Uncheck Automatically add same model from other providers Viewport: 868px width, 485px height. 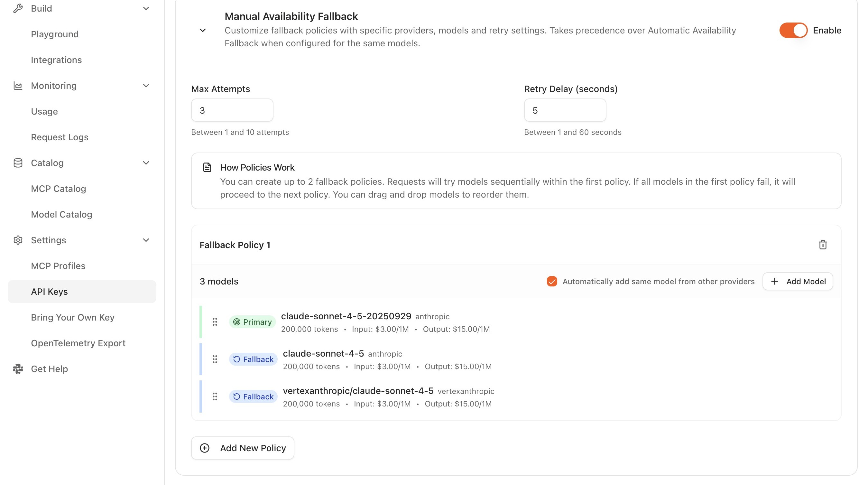coord(552,281)
